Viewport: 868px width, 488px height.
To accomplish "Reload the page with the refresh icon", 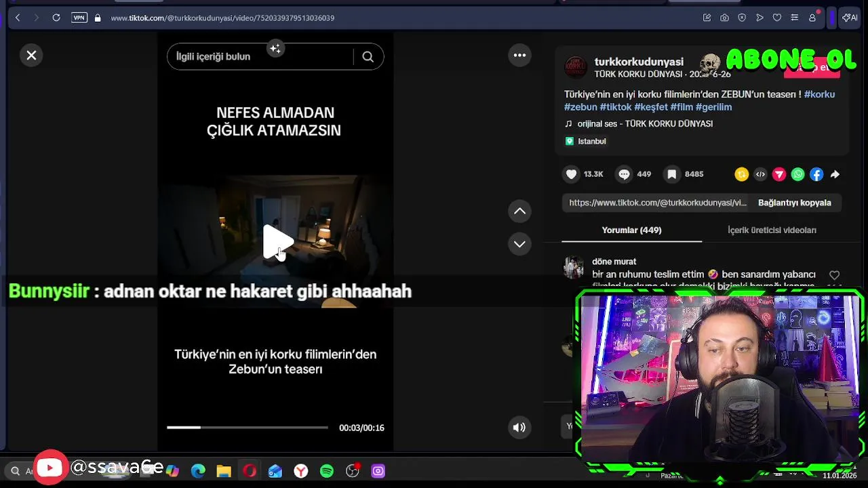I will pyautogui.click(x=56, y=18).
